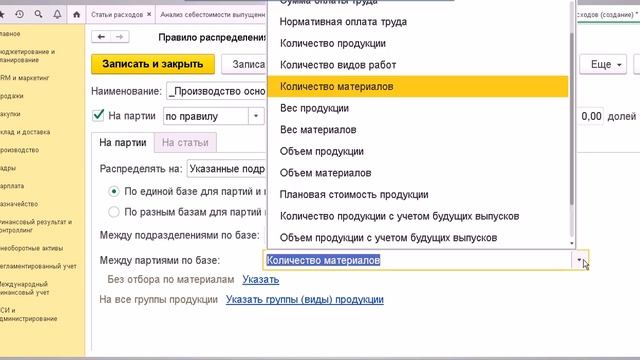Image resolution: width=640 pixels, height=360 pixels.
Task: Select По разным базам radio button
Action: (113, 212)
